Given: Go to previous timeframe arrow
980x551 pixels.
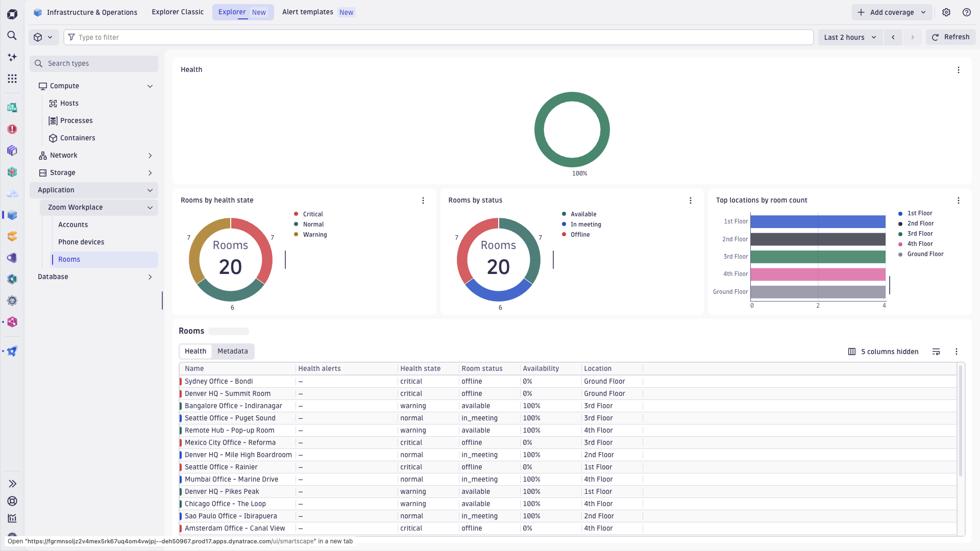Looking at the screenshot, I should [x=893, y=37].
